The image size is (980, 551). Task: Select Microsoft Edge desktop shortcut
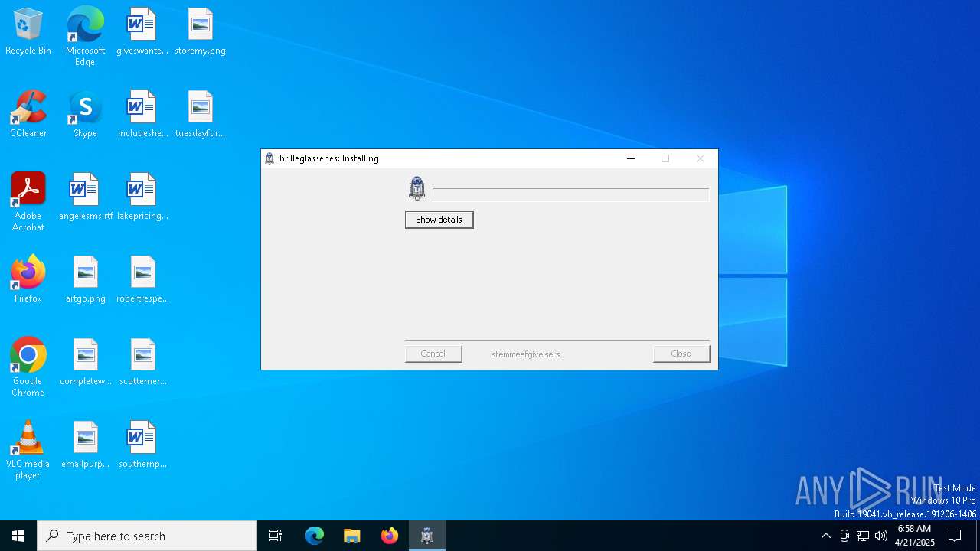85,37
